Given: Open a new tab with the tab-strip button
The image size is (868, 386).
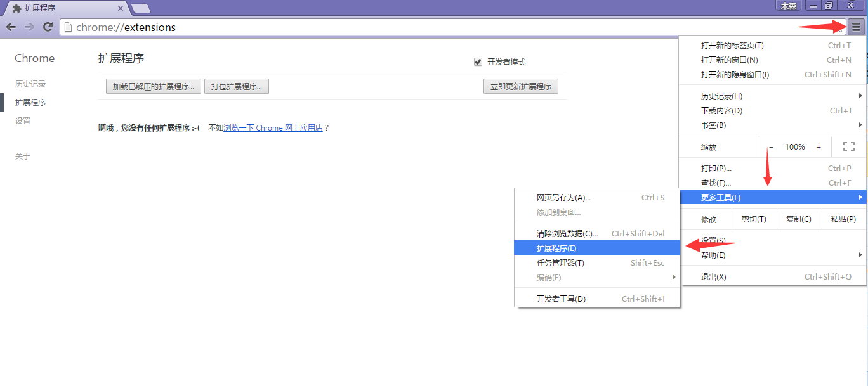Looking at the screenshot, I should click(x=141, y=8).
